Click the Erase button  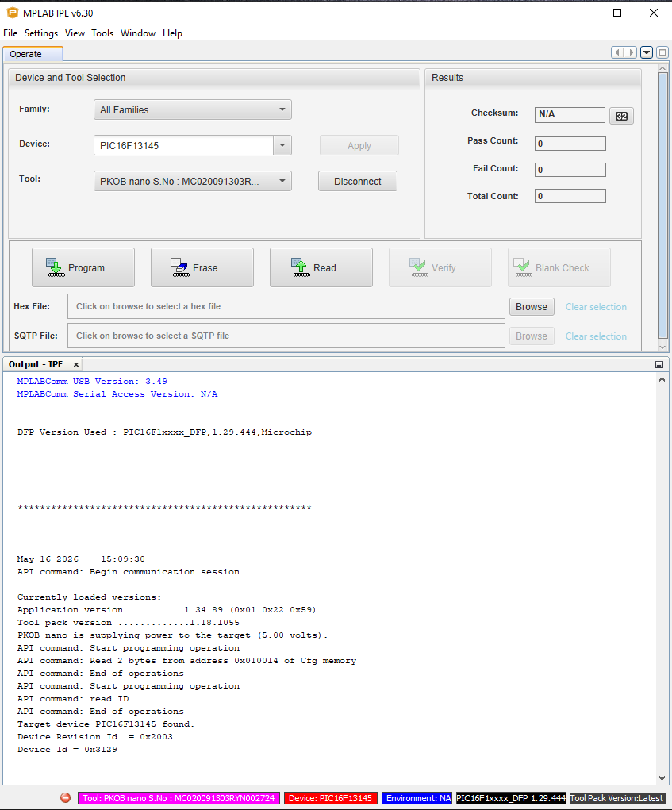[x=202, y=267]
